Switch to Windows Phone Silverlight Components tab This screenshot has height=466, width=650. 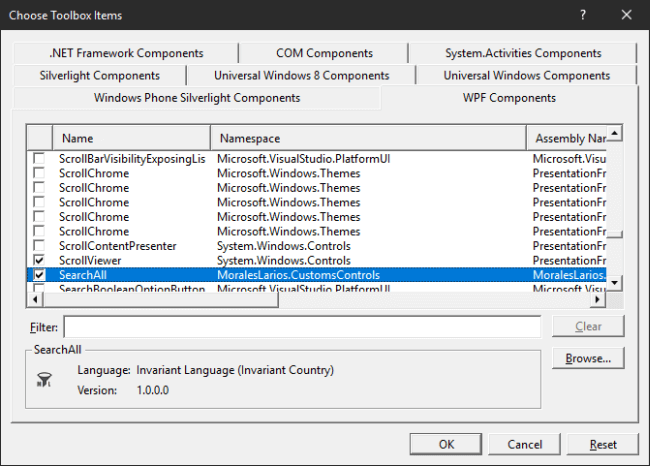pos(196,98)
